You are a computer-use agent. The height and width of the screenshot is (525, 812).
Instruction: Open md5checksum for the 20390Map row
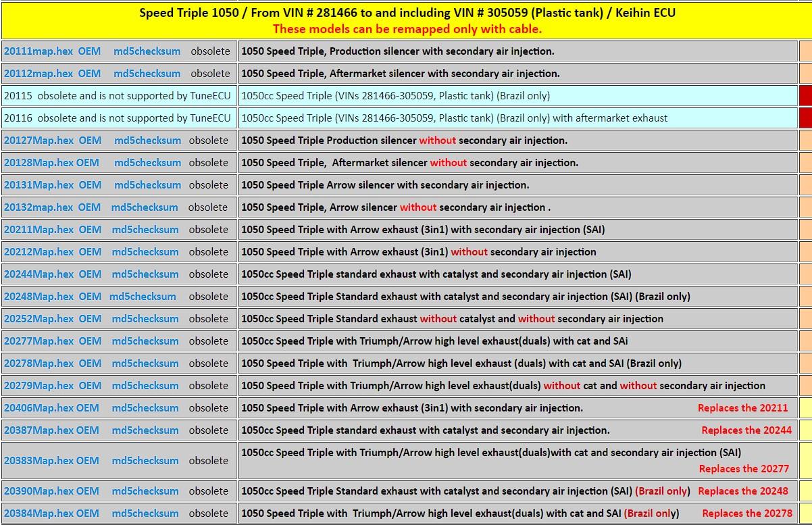[x=145, y=491]
